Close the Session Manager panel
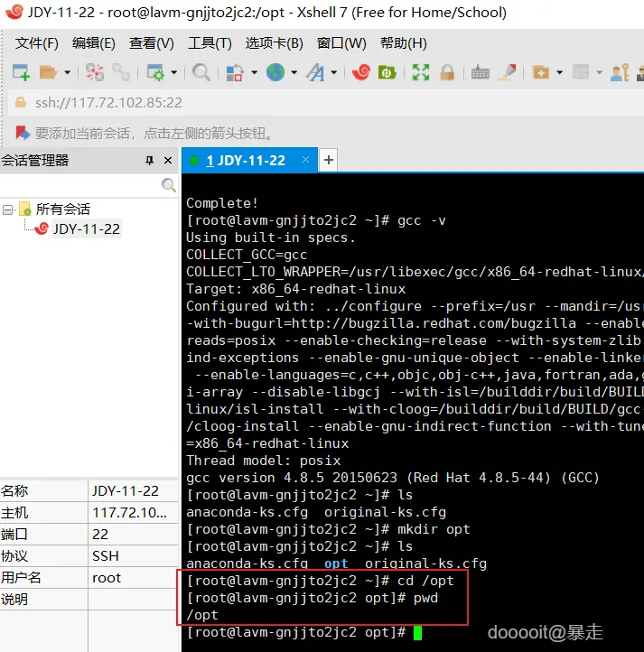 [168, 161]
